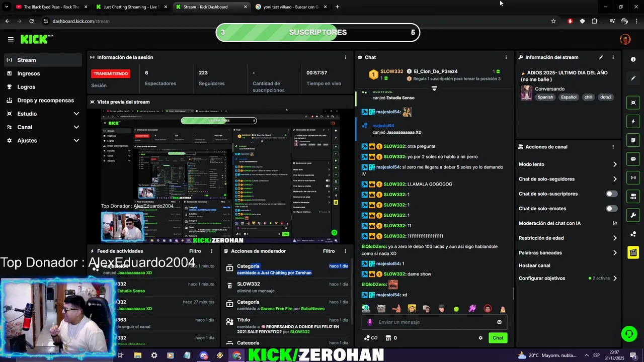This screenshot has height=362, width=644.
Task: Open Moderación del chat con IA link icon
Action: pyautogui.click(x=615, y=223)
